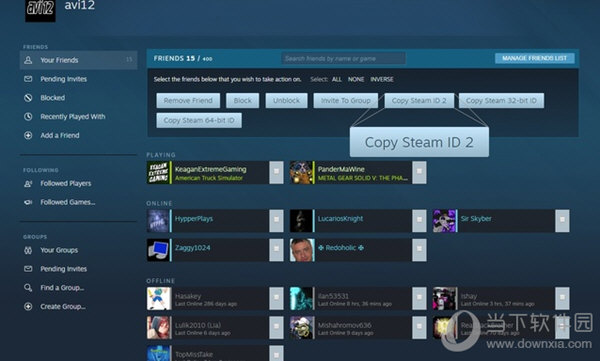Click the Copy Steam 32-bit ID button

(501, 101)
